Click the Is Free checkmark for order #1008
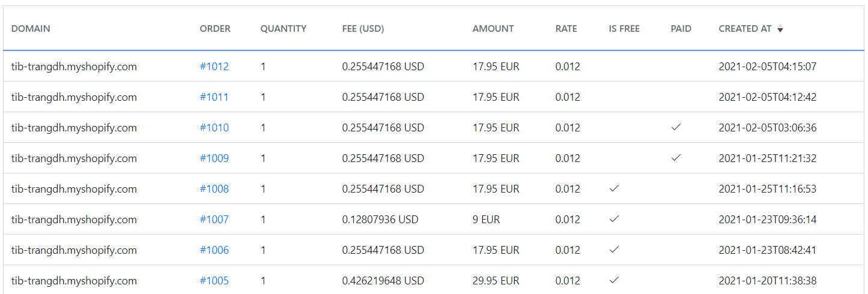This screenshot has height=294, width=868. click(614, 188)
